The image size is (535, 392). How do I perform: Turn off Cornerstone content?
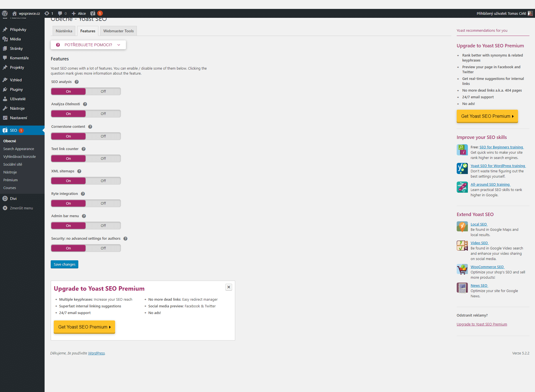tap(103, 136)
